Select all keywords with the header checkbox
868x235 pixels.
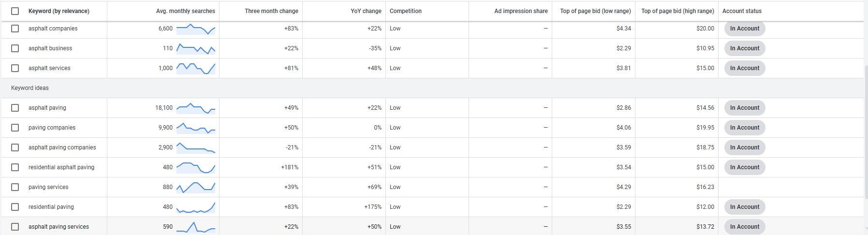(x=15, y=11)
